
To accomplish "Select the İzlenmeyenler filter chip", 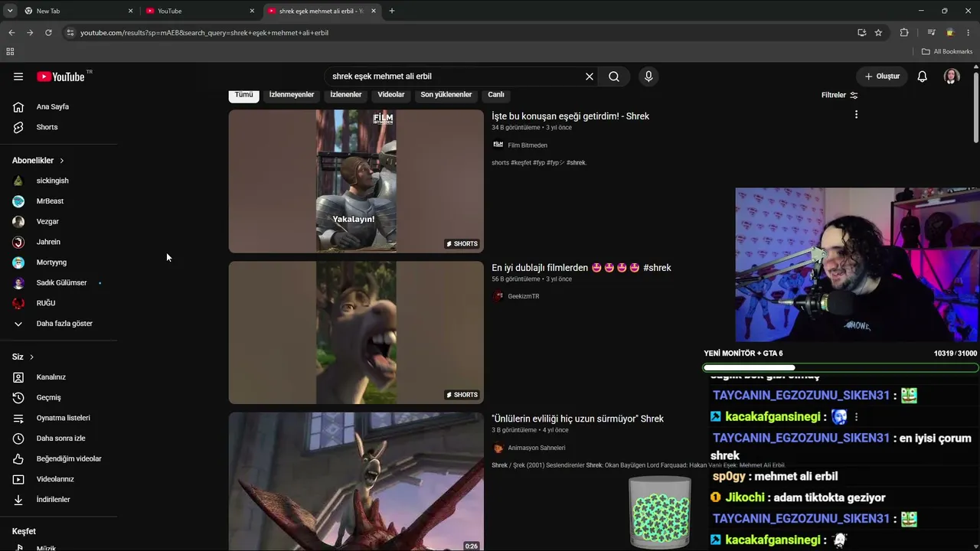I will coord(292,95).
